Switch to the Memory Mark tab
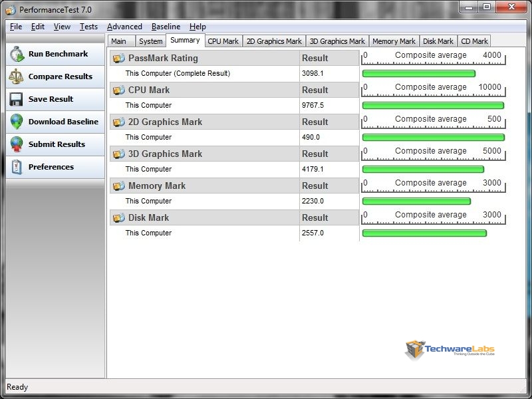532x399 pixels. (394, 41)
